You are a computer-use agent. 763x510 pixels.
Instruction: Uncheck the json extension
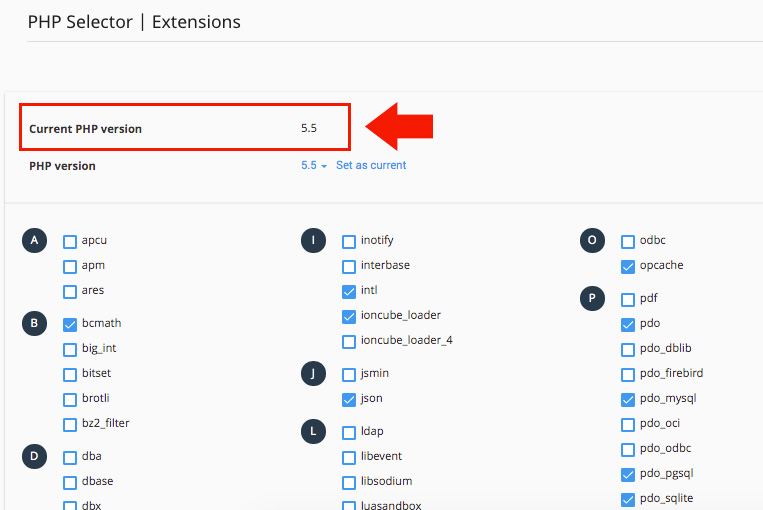tap(349, 399)
